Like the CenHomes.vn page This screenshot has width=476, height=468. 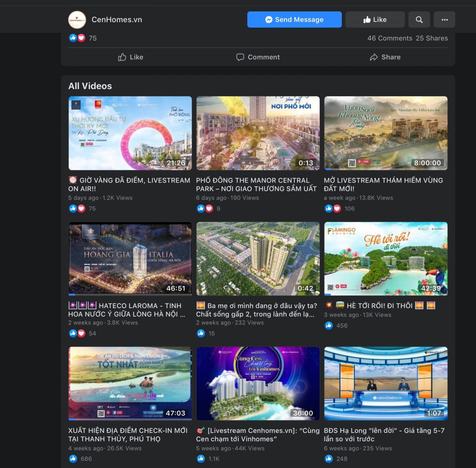(375, 19)
